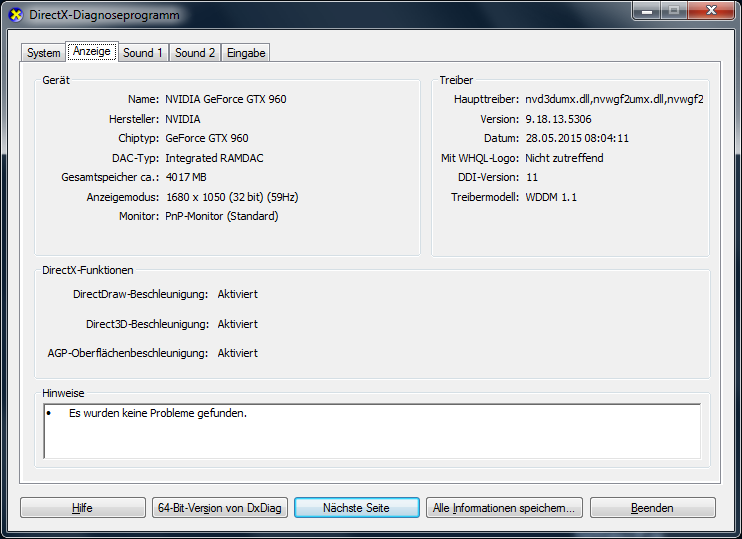Exit with the Beenden button
Screen dimensions: 742x539
coord(652,508)
